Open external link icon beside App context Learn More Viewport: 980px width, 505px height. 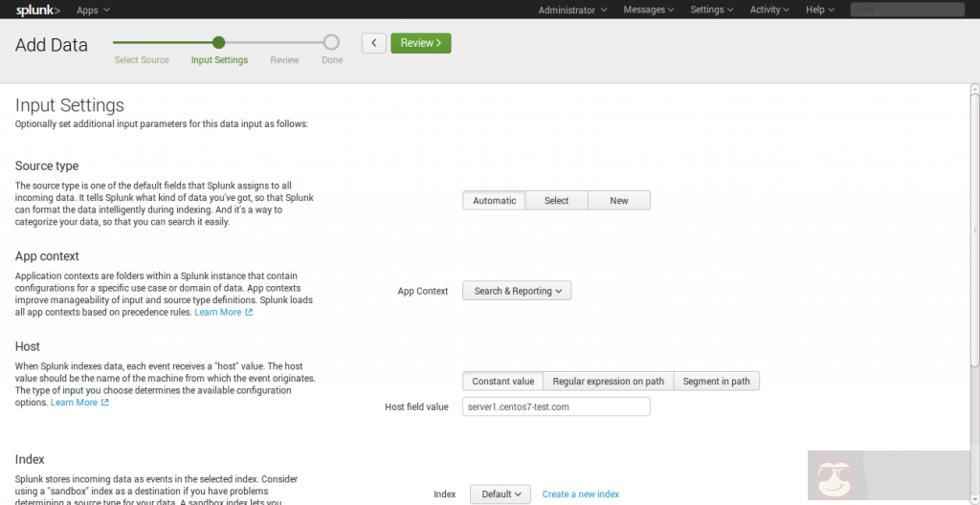click(x=249, y=312)
